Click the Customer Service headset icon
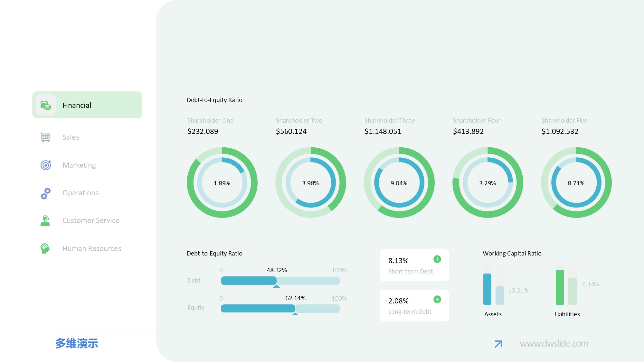This screenshot has height=362, width=644. click(45, 221)
